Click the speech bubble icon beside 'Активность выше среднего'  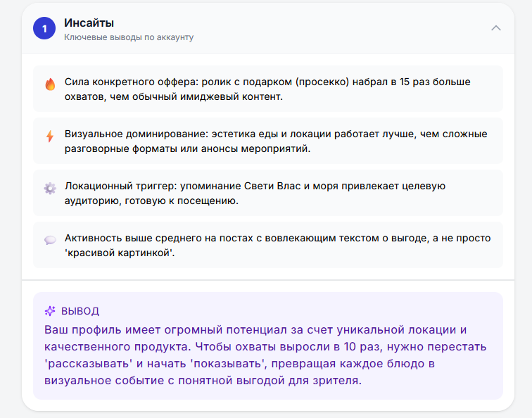click(x=50, y=241)
